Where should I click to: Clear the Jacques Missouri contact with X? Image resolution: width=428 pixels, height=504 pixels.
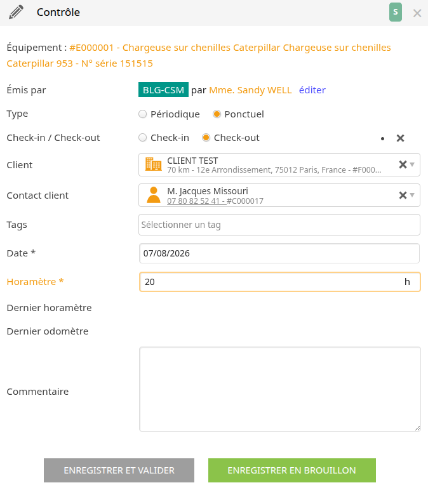(x=403, y=195)
